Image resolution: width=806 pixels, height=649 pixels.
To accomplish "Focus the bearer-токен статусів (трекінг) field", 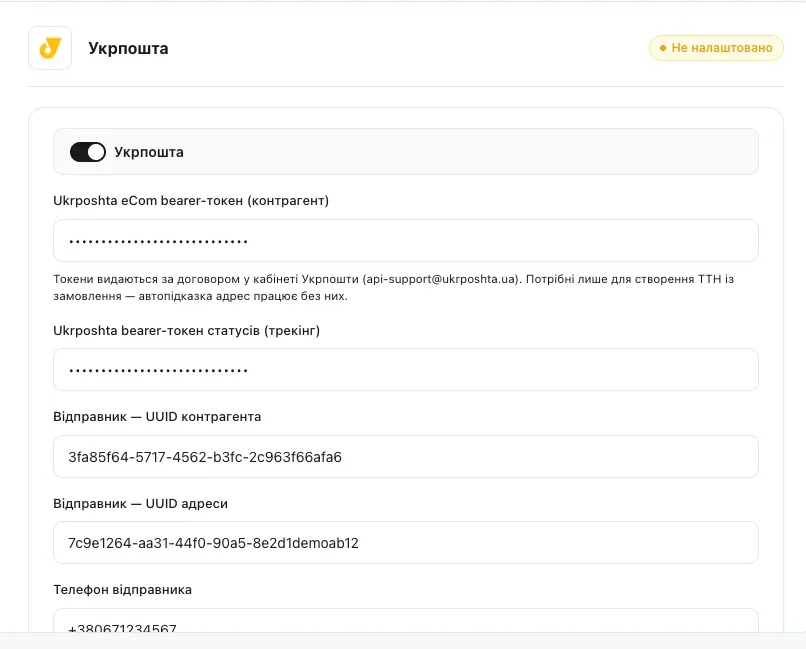I will pyautogui.click(x=406, y=369).
